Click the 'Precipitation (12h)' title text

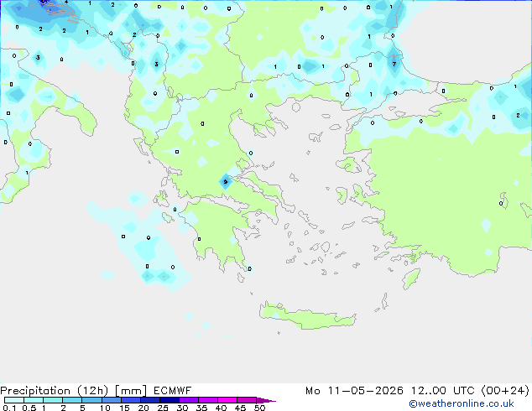[x=55, y=391]
